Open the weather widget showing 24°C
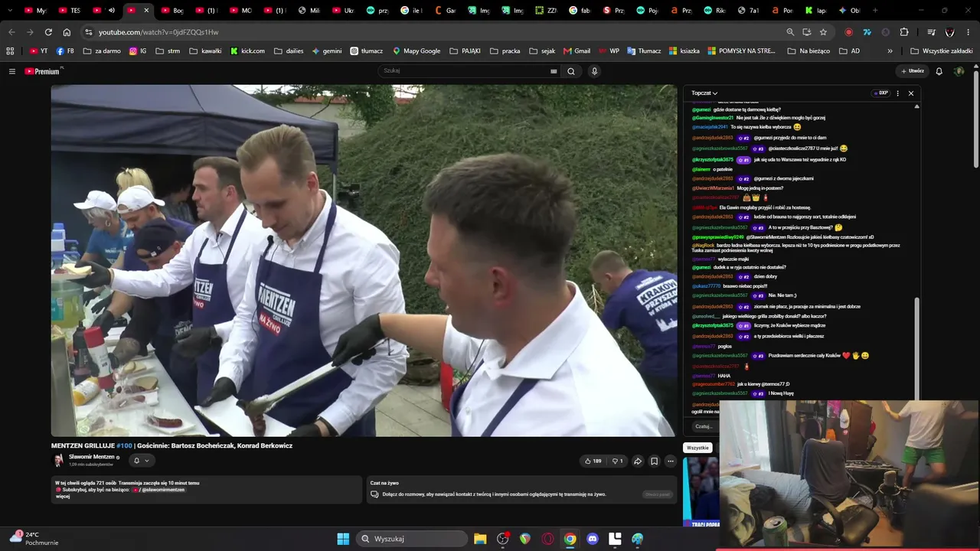 coord(34,539)
